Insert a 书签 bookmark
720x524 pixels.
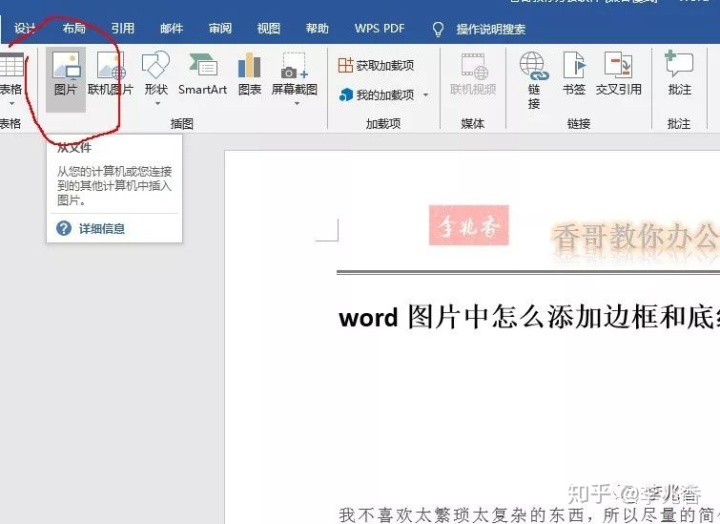click(x=574, y=74)
